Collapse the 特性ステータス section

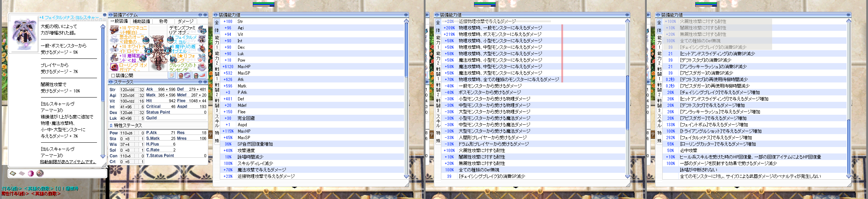click(x=111, y=125)
